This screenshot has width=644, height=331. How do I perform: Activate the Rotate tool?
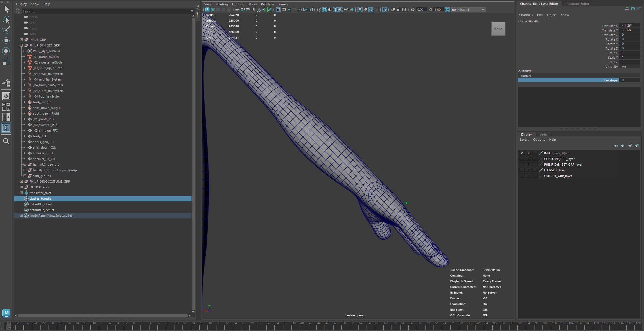[6, 51]
